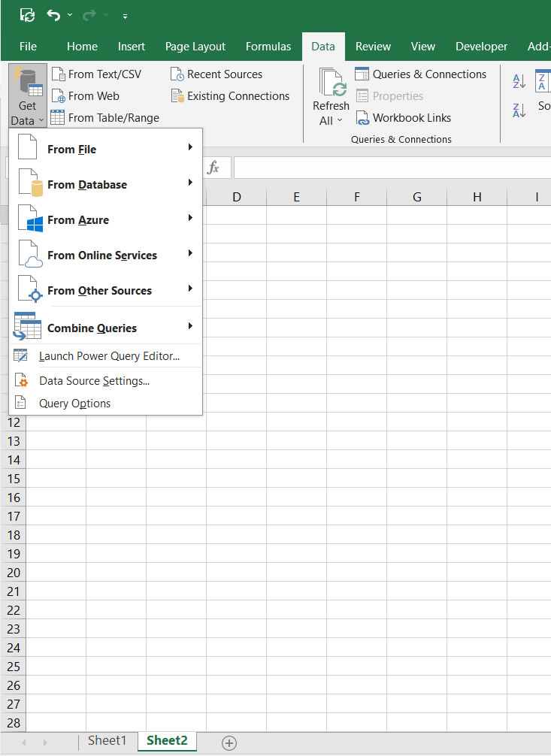Open the Undo history dropdown arrow

pos(70,16)
